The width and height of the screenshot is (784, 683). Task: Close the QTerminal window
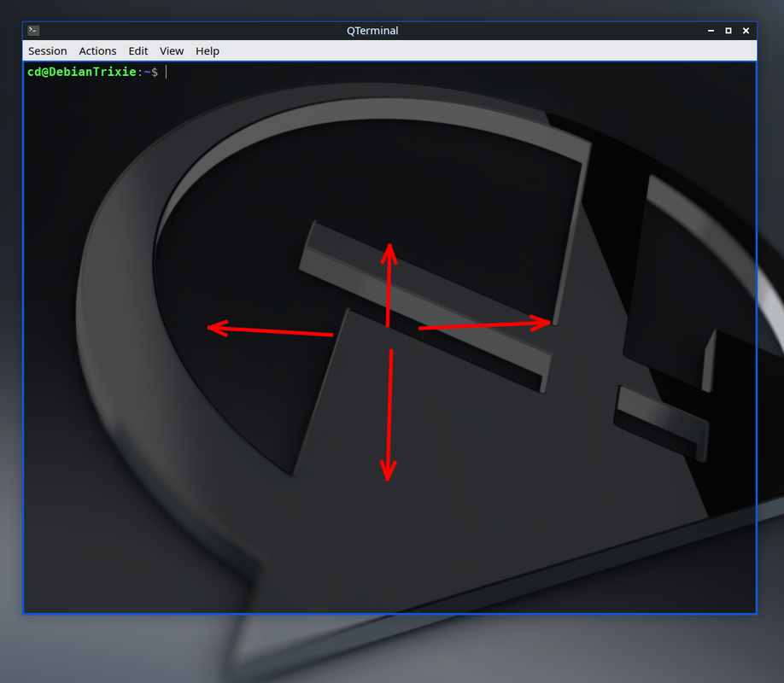pyautogui.click(x=746, y=31)
